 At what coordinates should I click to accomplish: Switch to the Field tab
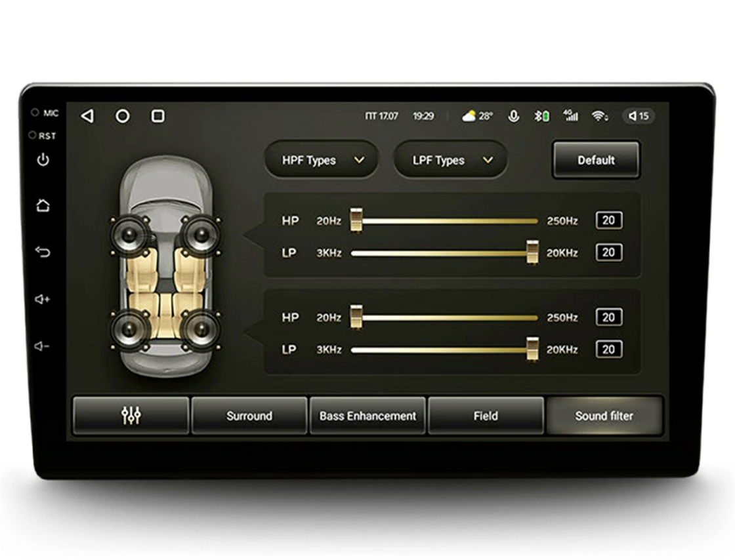pos(486,416)
